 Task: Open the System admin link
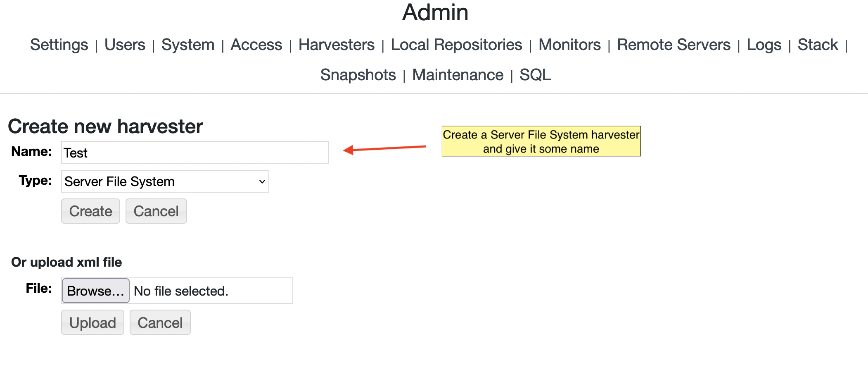(x=188, y=45)
